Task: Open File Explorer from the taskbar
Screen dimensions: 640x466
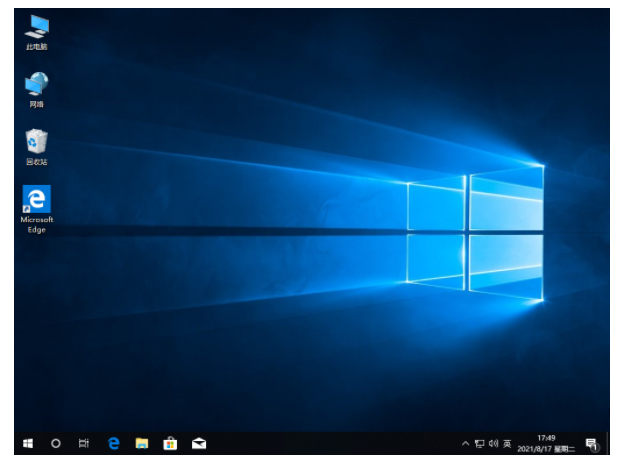Action: tap(142, 444)
